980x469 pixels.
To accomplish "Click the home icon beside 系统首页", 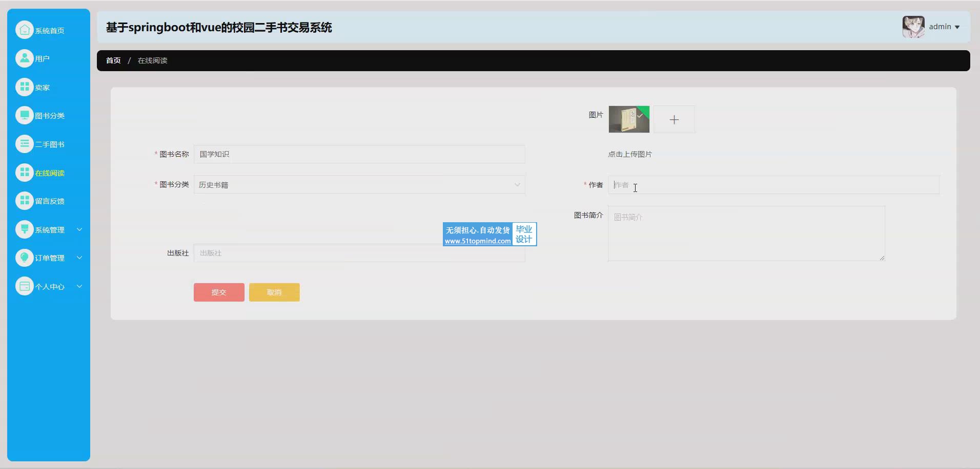I will (x=24, y=30).
